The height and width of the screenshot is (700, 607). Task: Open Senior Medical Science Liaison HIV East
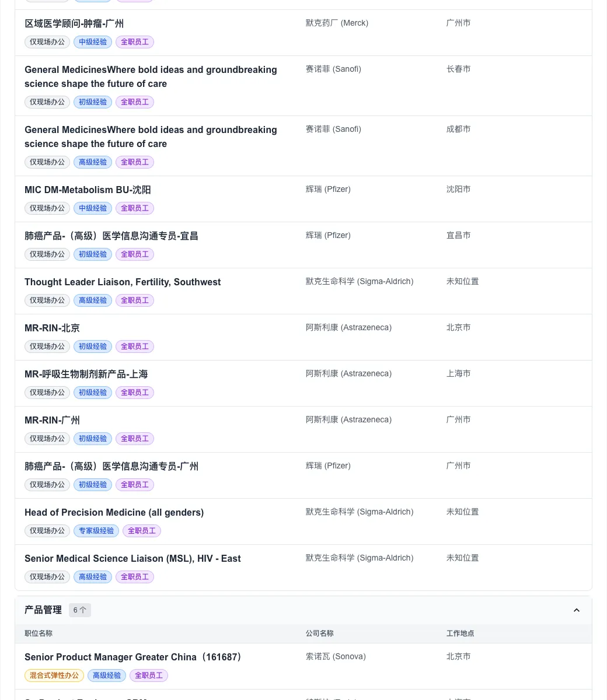(x=132, y=559)
